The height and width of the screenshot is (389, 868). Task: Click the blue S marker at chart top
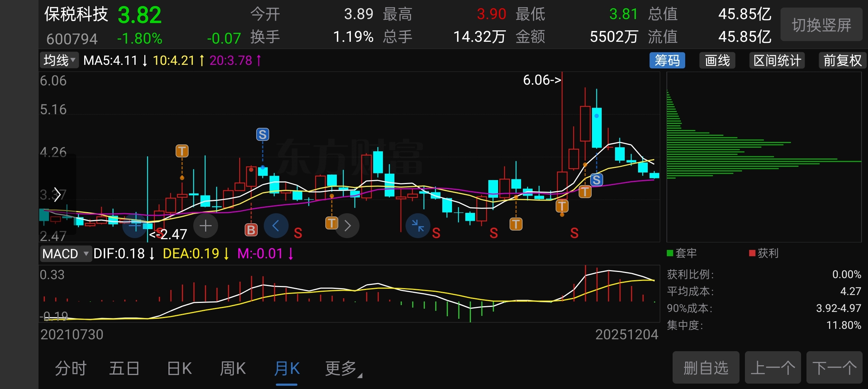coord(263,135)
